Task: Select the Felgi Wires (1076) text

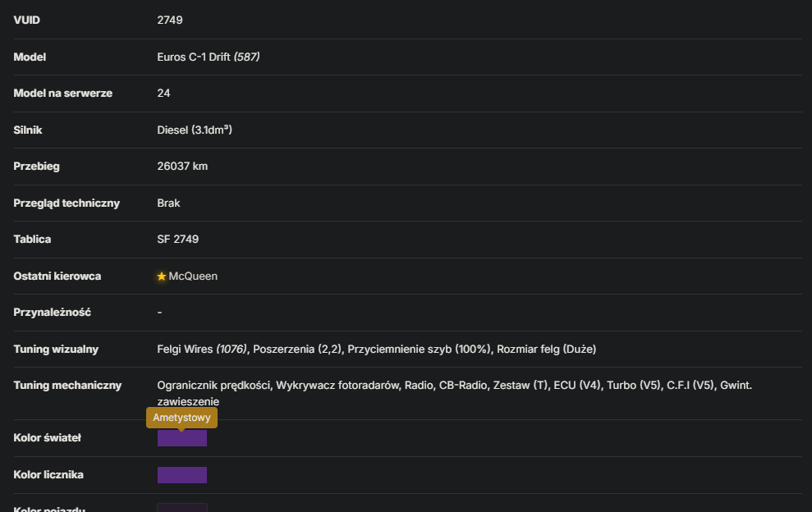Action: pos(202,349)
